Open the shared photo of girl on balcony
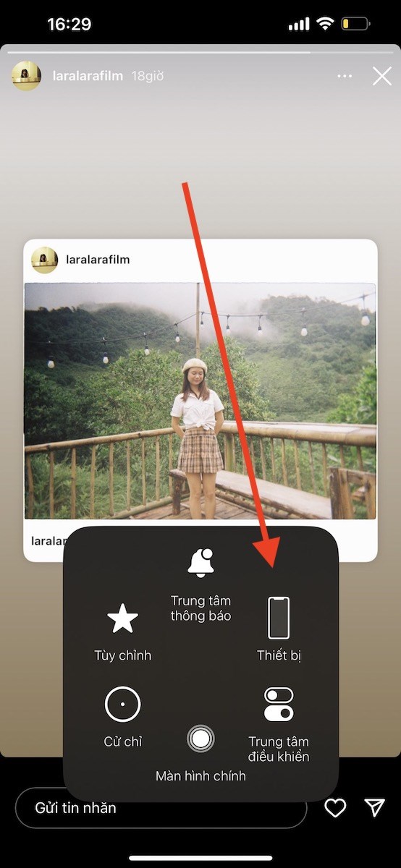401x868 pixels. [200, 401]
